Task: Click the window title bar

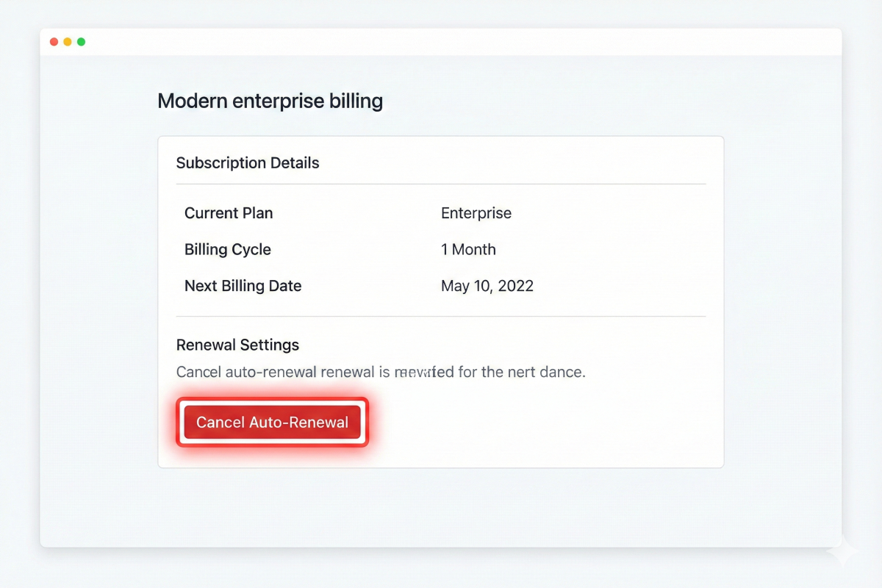Action: [441, 42]
